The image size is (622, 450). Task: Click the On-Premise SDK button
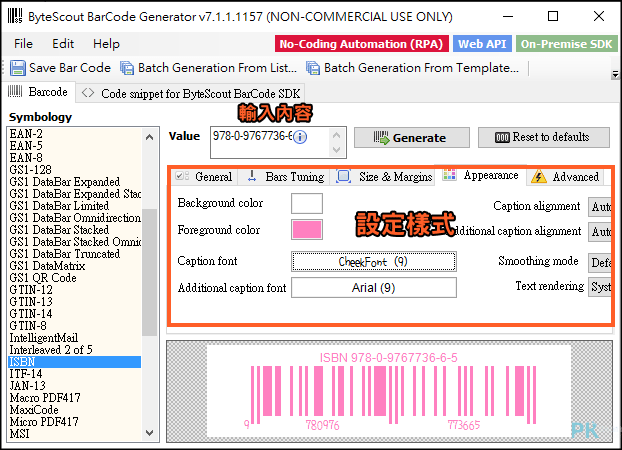[x=566, y=44]
